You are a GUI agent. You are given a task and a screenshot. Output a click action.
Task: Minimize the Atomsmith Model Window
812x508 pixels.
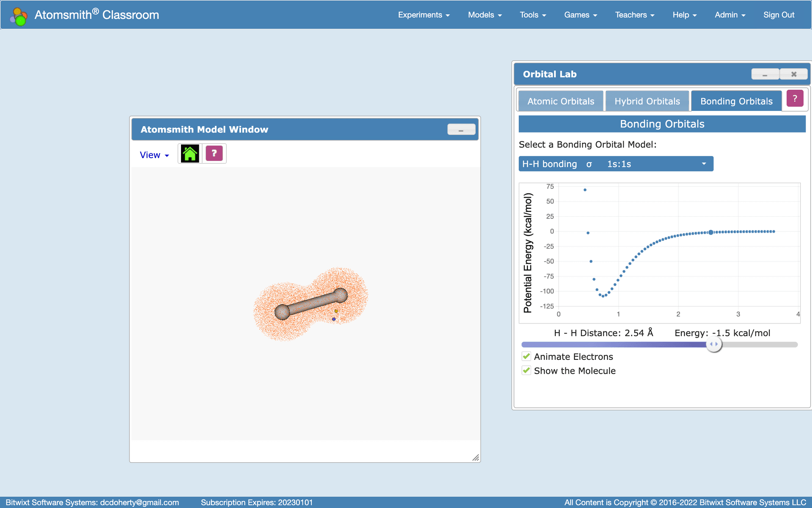point(461,130)
